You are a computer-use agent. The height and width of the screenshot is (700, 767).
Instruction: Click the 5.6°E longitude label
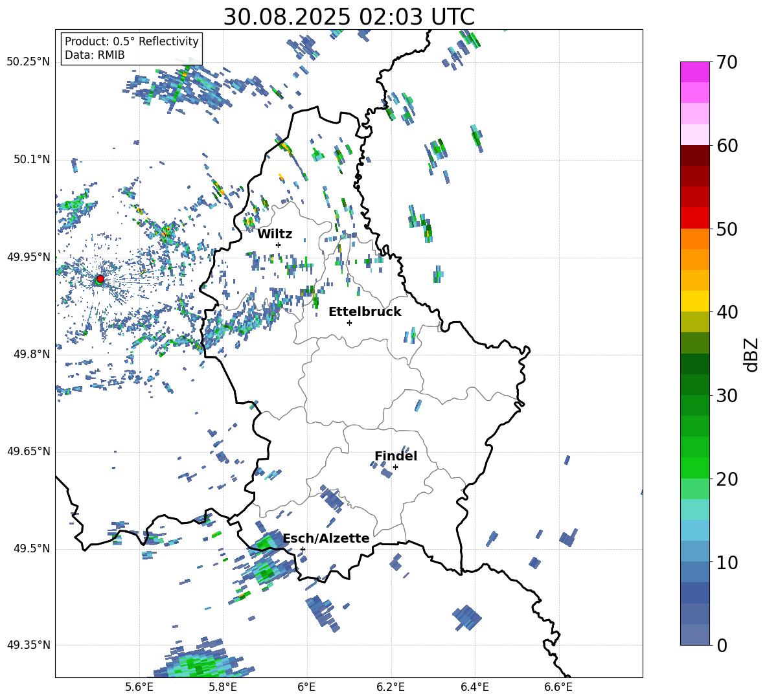(139, 688)
